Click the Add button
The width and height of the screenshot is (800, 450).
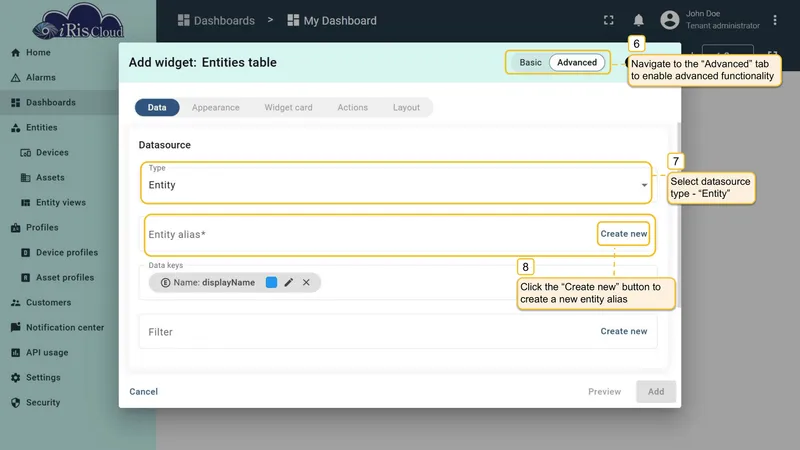[656, 391]
